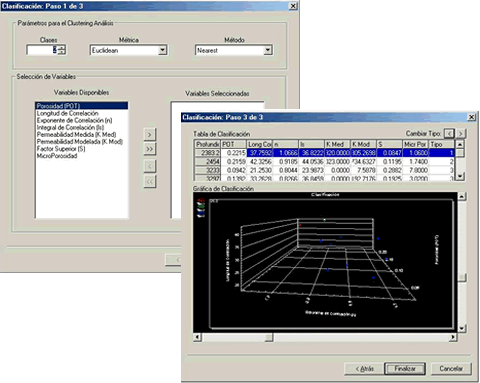The height and width of the screenshot is (383, 480).
Task: Click cell value 42.3256 in table
Action: click(260, 162)
